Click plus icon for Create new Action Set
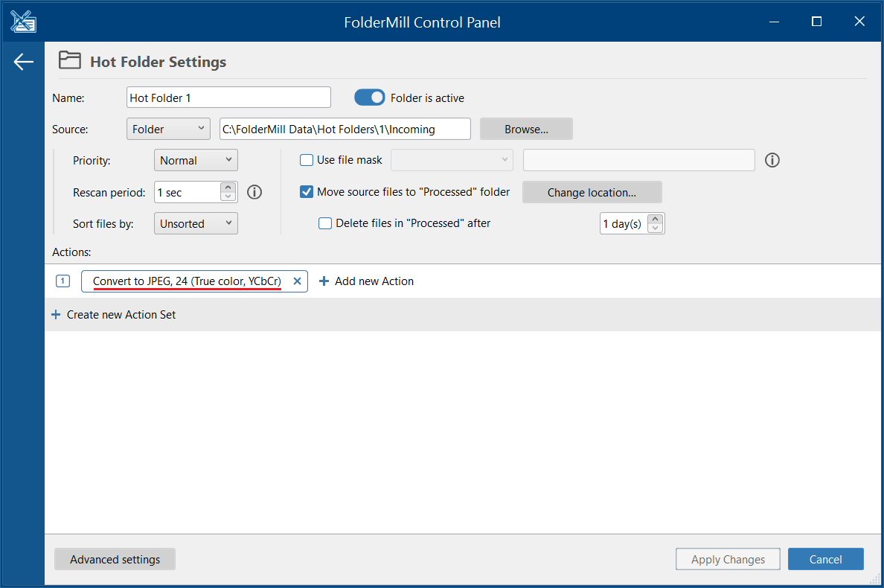Screen dimensions: 884x588 56,315
